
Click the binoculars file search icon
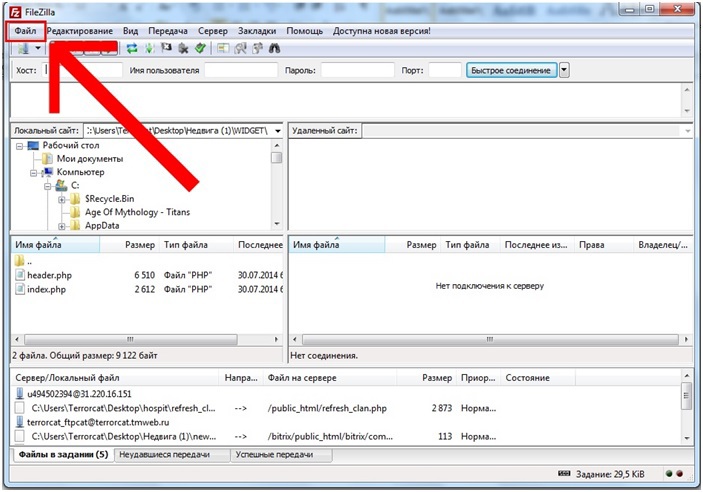click(274, 48)
